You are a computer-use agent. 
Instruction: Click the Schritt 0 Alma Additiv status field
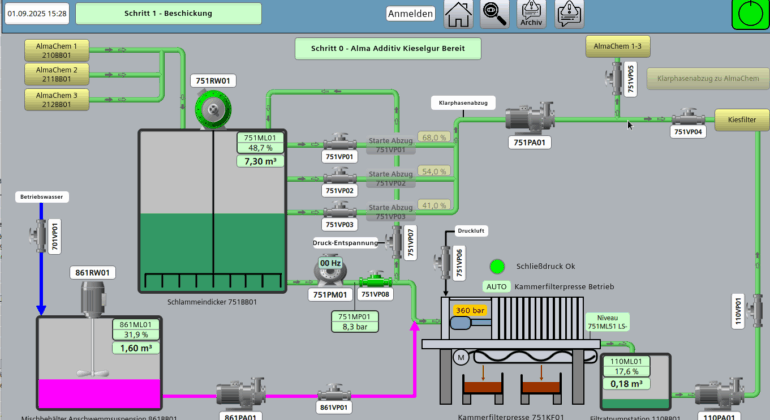388,48
